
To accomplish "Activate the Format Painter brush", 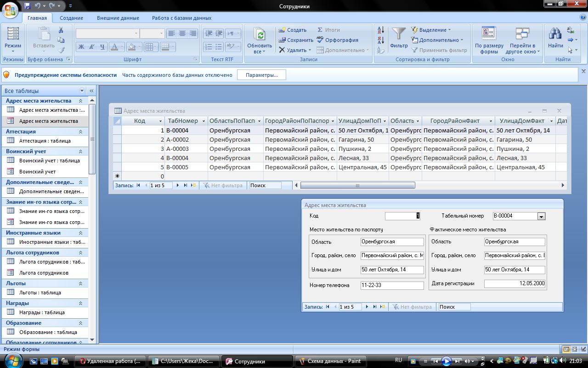I will click(x=61, y=50).
